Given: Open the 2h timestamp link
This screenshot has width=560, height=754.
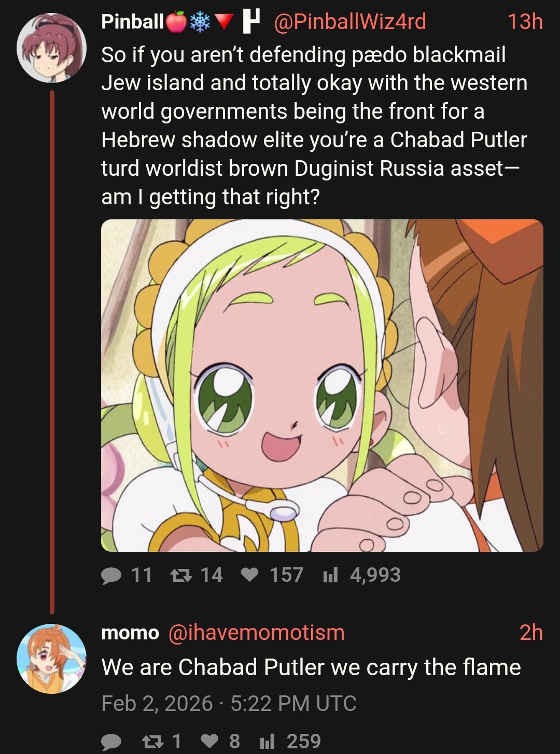Looking at the screenshot, I should [531, 633].
